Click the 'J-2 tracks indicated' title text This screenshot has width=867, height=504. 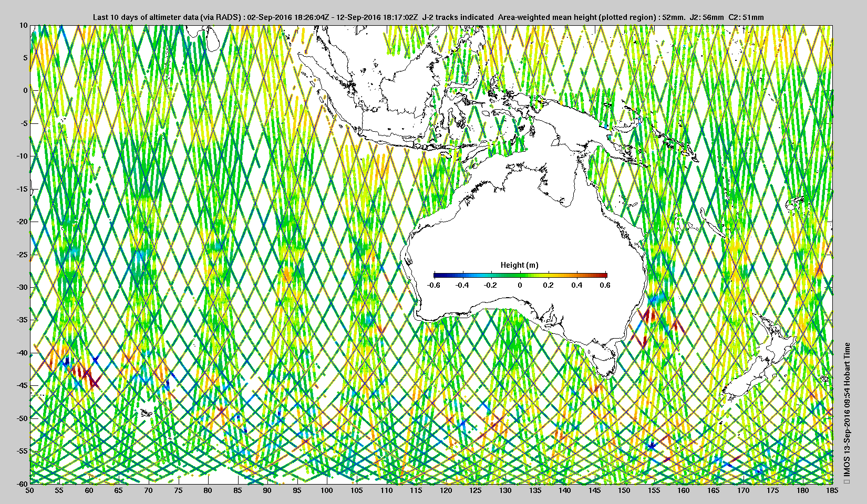pos(458,17)
